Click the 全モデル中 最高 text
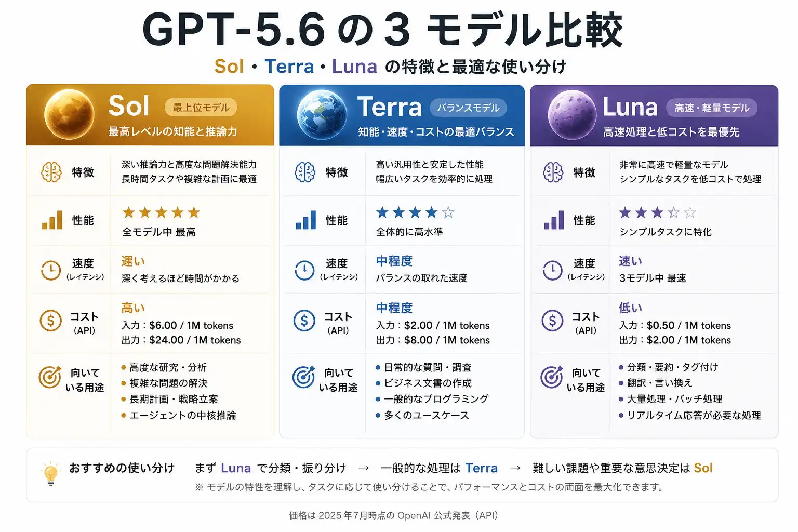 pyautogui.click(x=159, y=232)
